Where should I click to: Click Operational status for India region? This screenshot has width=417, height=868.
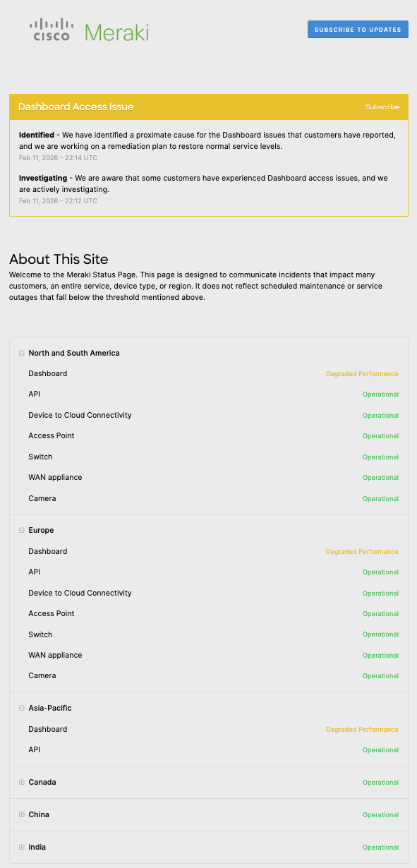pos(380,847)
